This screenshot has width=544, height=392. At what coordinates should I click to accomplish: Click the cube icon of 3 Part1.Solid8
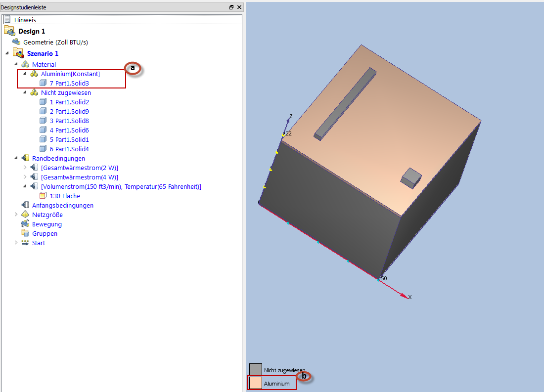click(x=43, y=121)
